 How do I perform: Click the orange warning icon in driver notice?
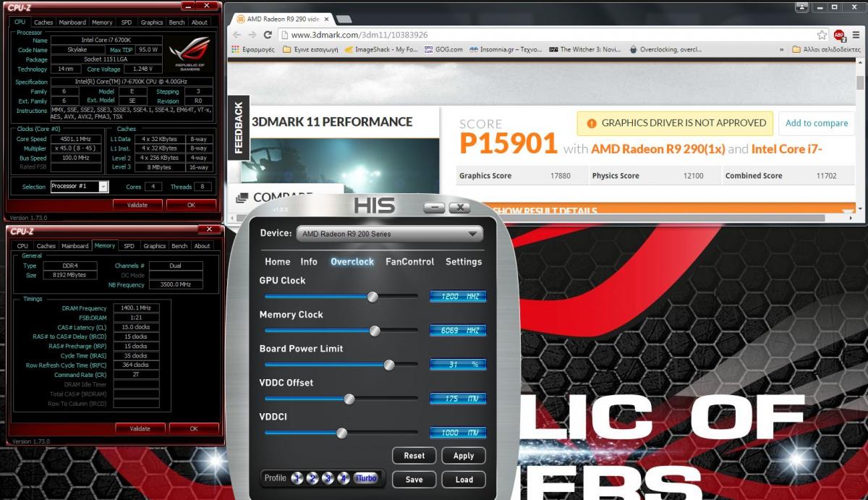point(592,123)
